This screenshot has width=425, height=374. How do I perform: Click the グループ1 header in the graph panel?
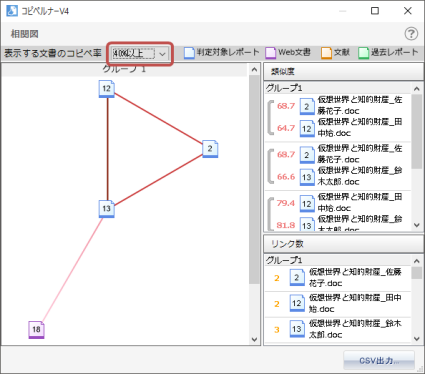pos(124,69)
